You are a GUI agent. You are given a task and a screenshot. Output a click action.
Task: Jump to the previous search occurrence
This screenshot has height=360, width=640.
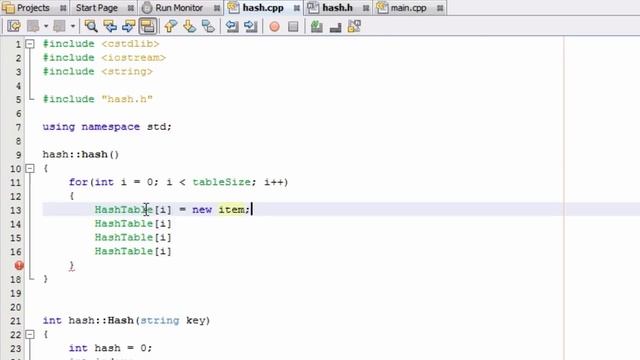(x=110, y=27)
